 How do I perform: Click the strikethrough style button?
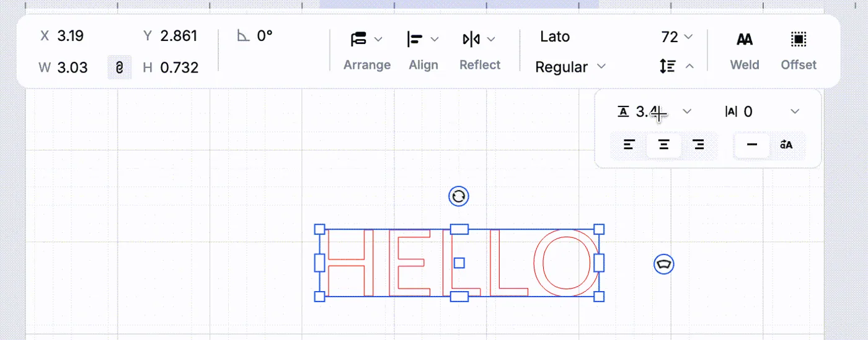pos(752,145)
